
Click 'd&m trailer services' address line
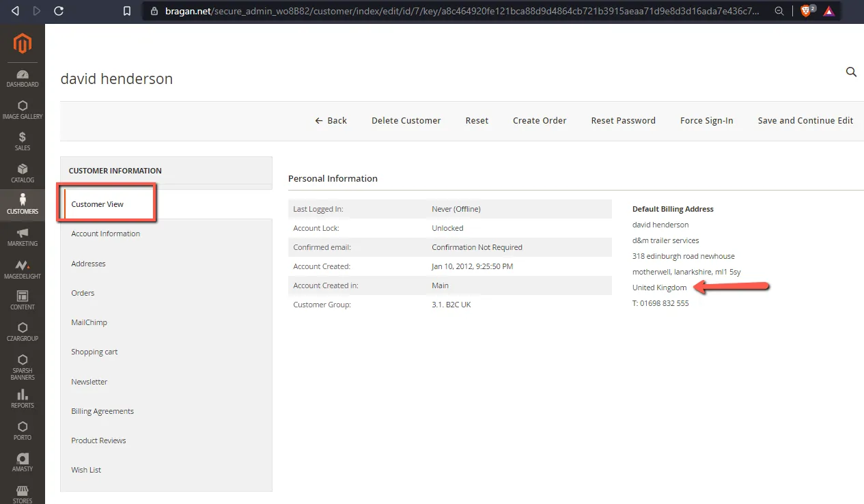(x=666, y=240)
